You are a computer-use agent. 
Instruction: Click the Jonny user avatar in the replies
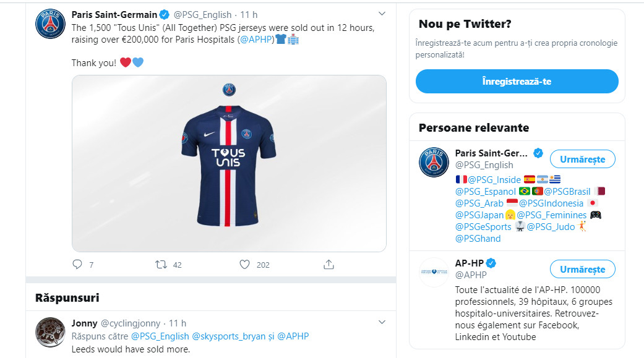click(x=49, y=335)
